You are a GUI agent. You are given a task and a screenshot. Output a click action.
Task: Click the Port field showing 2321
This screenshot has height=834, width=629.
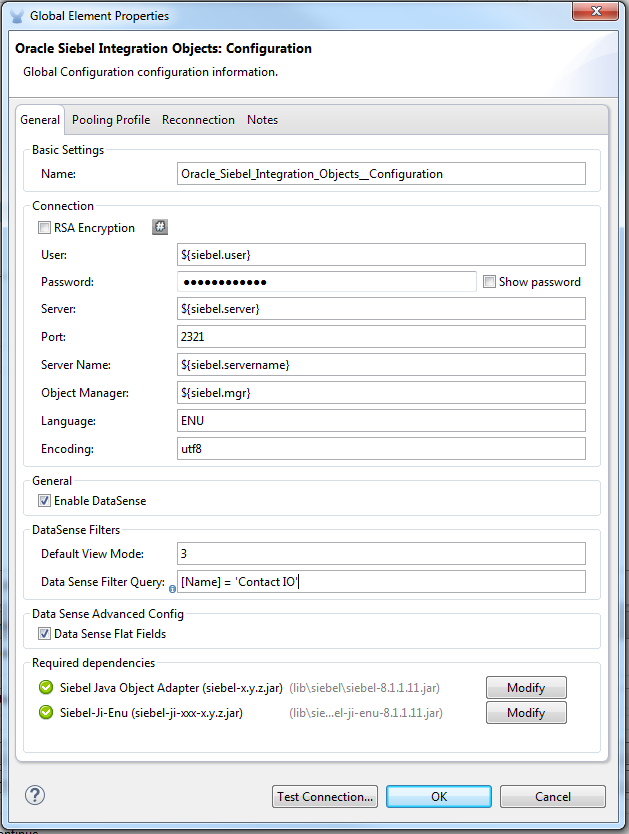[x=381, y=337]
